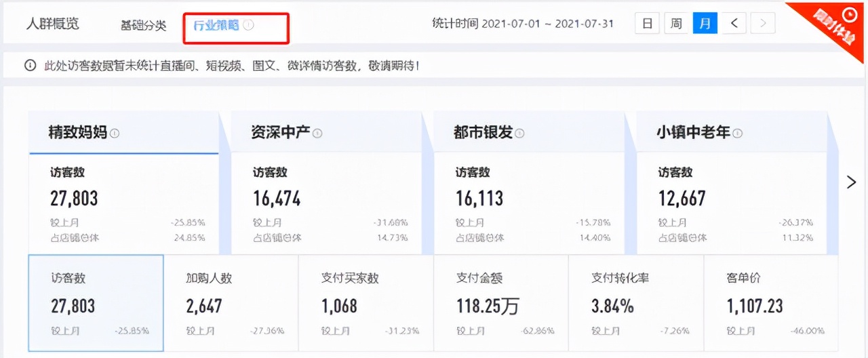868x358 pixels.
Task: Select the 资深中产 crowd card
Action: coord(326,183)
